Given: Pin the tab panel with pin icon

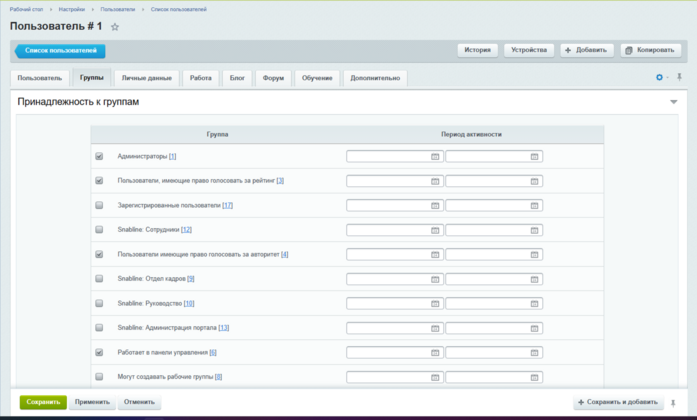Looking at the screenshot, I should pyautogui.click(x=679, y=77).
